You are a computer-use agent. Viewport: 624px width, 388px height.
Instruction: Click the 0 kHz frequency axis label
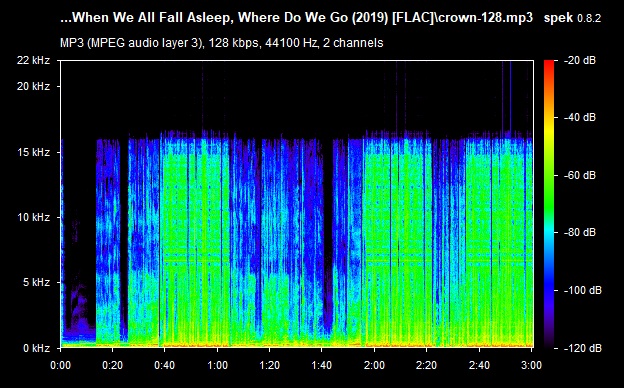(x=36, y=348)
